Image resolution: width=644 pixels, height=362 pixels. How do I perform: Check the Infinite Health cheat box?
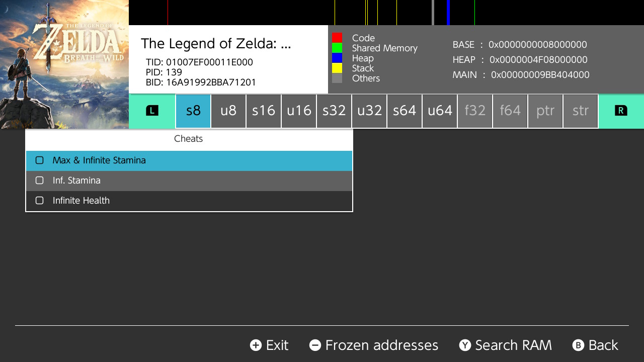[39, 201]
